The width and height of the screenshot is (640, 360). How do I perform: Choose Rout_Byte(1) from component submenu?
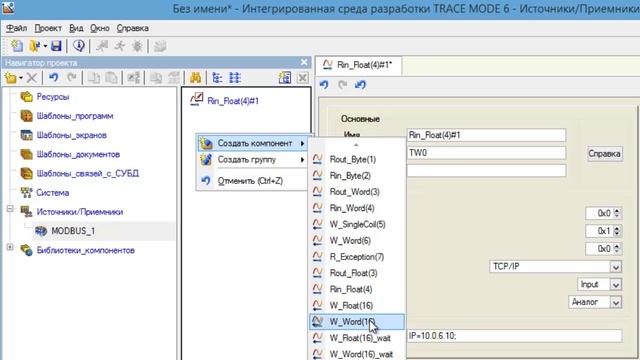(357, 160)
